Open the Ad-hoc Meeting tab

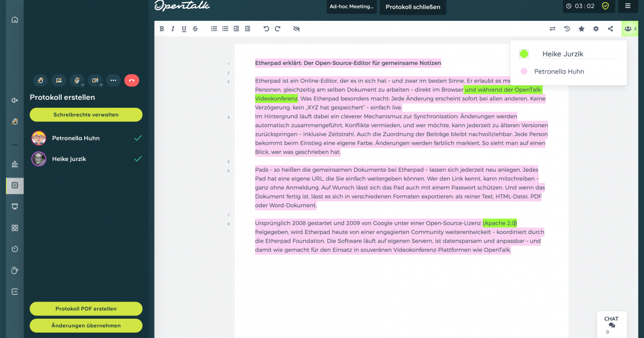(x=352, y=7)
